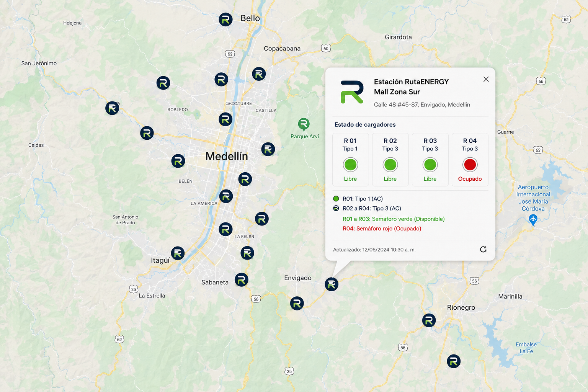Select the occupied R 04 charger card
Viewport: 588px width, 392px height.
[470, 160]
